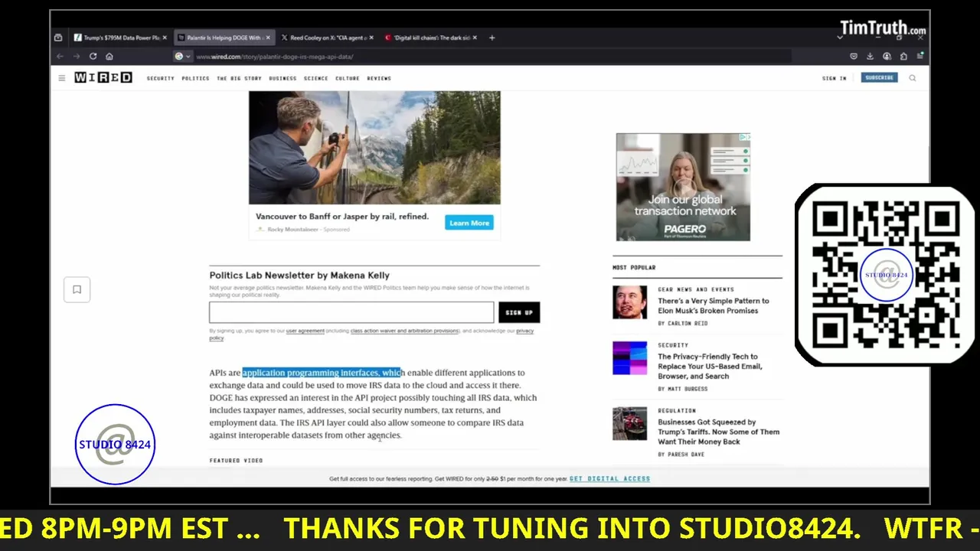Open the privacy policy link
Viewport: 980px width, 551px height.
524,331
